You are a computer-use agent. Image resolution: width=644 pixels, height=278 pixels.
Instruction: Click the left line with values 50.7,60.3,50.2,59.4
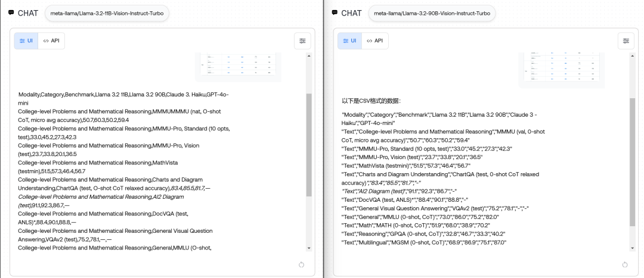point(73,120)
